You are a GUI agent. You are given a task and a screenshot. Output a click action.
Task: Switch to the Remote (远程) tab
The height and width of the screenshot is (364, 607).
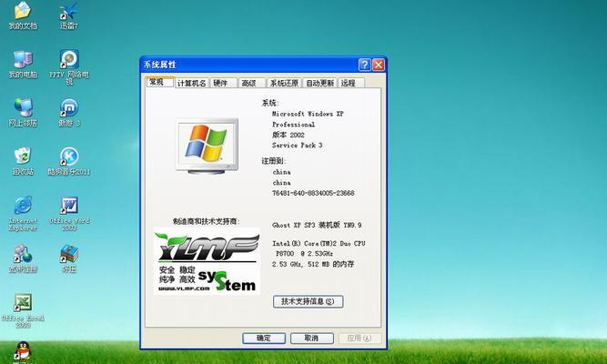coord(350,83)
